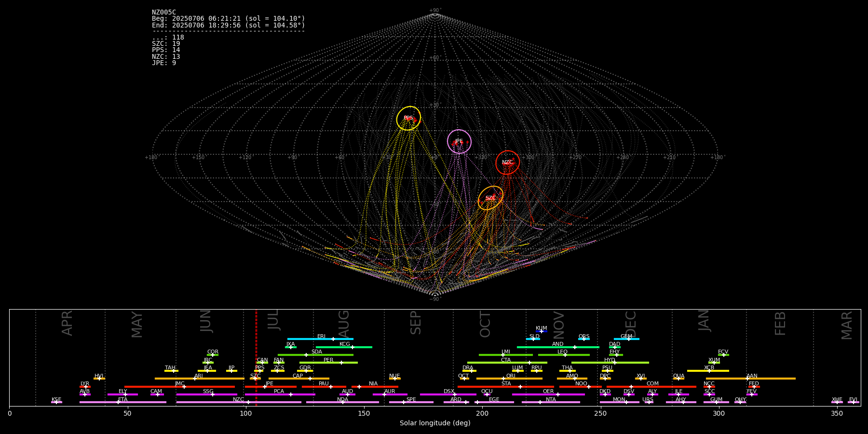Click the red dashed current-date line in the timeline

point(256,357)
